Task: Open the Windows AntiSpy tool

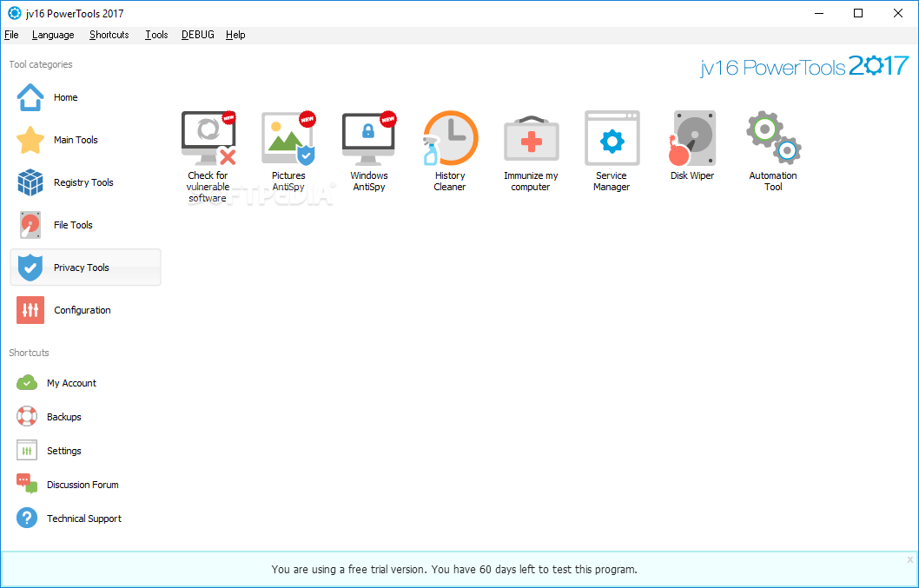Action: (369, 151)
